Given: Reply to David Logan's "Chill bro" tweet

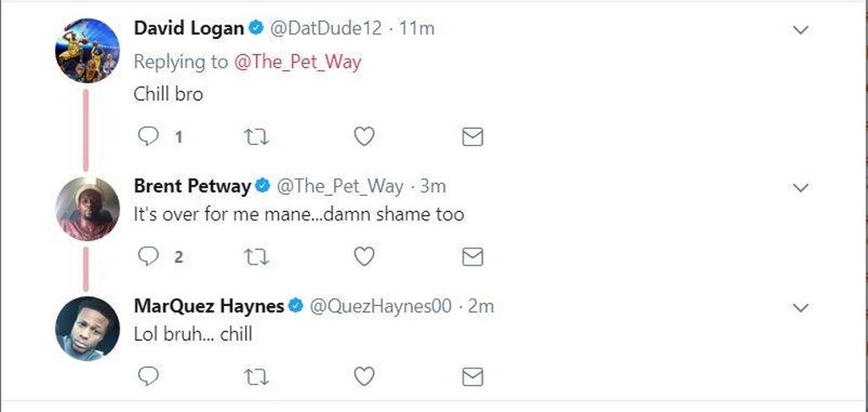Looking at the screenshot, I should (148, 136).
